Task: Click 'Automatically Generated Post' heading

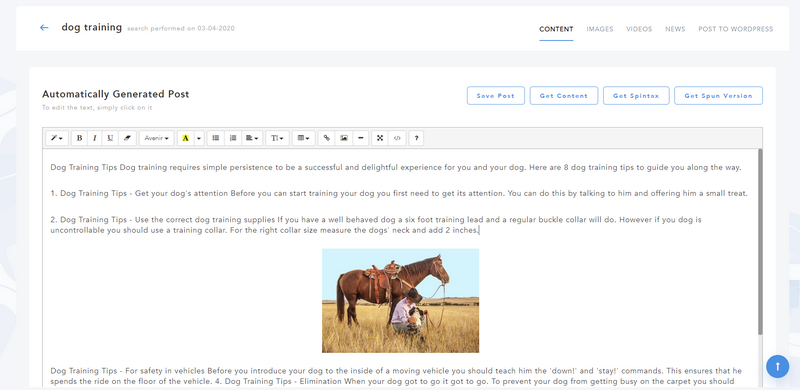Action: [116, 94]
